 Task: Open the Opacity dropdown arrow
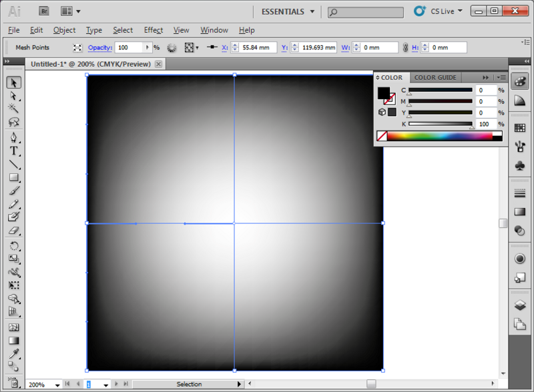(146, 47)
